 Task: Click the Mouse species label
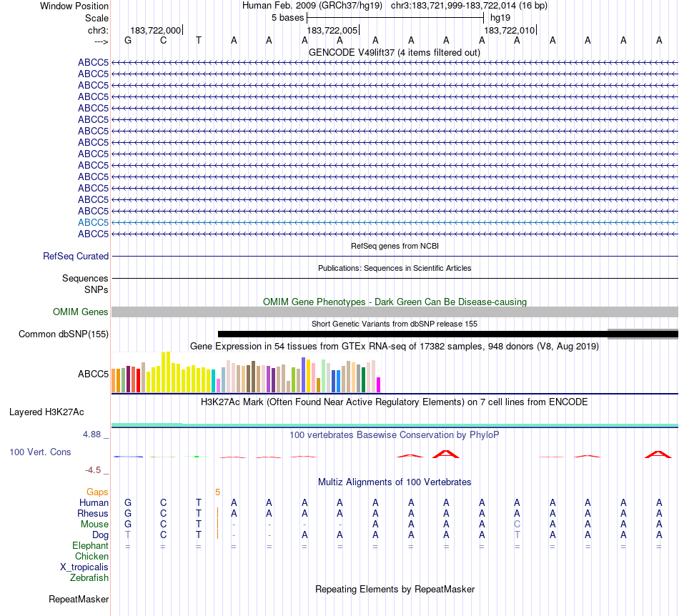click(94, 525)
